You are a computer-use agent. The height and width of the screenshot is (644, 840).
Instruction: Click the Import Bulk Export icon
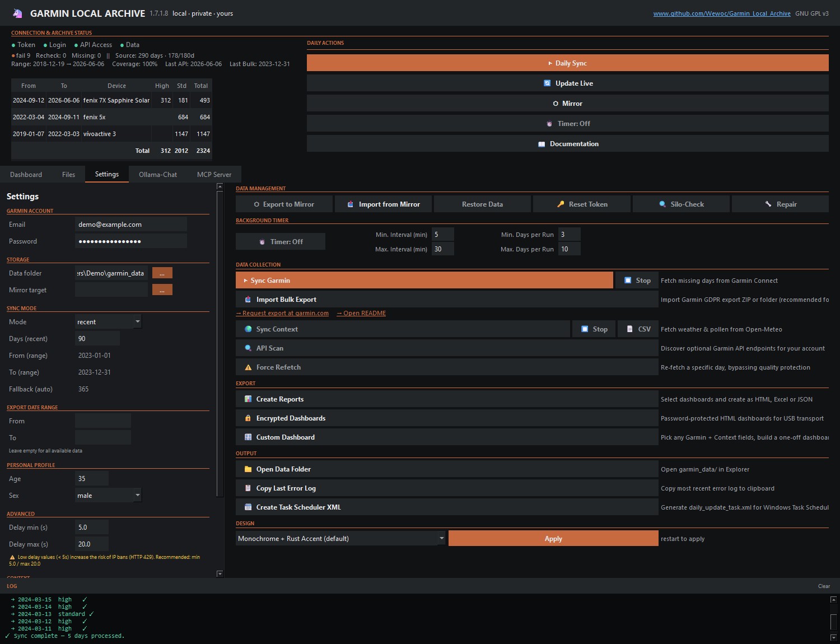(x=248, y=299)
